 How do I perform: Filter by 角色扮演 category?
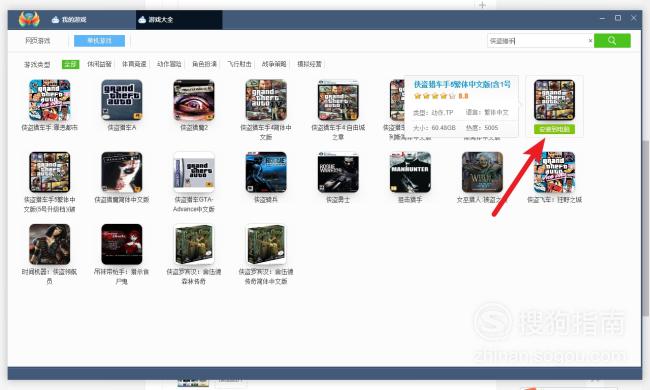coord(204,64)
